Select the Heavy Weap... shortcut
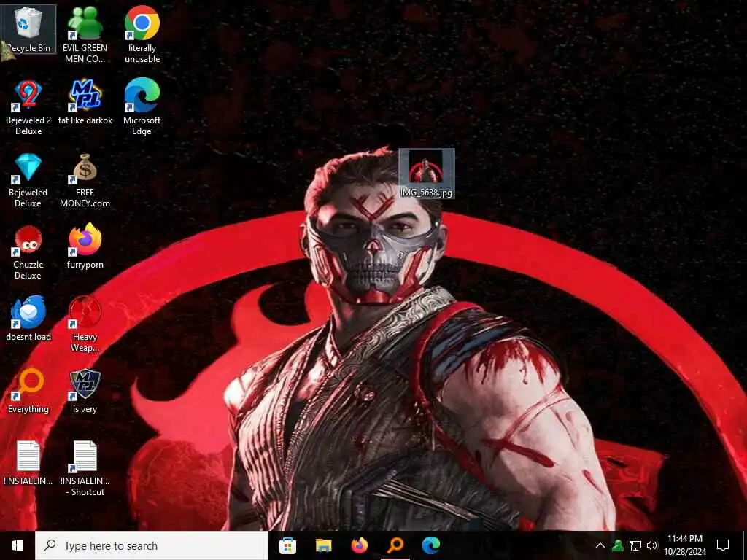Image resolution: width=747 pixels, height=560 pixels. coord(85,324)
